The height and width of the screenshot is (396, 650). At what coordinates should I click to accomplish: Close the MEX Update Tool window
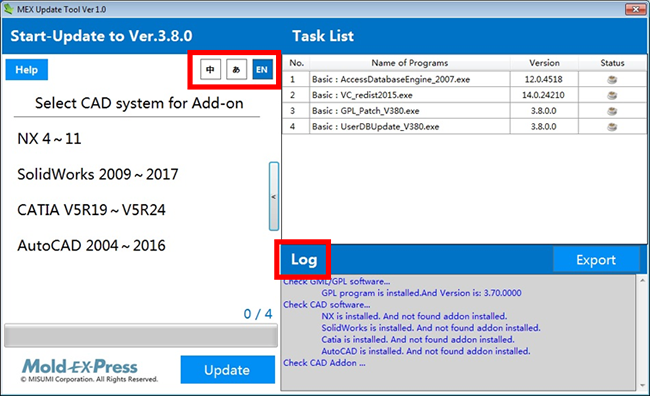click(x=635, y=9)
